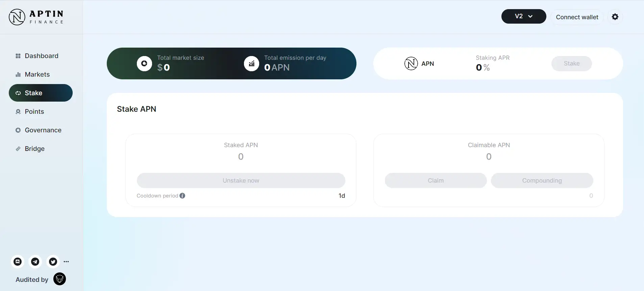
Task: Expand the V2 version dropdown
Action: 523,17
